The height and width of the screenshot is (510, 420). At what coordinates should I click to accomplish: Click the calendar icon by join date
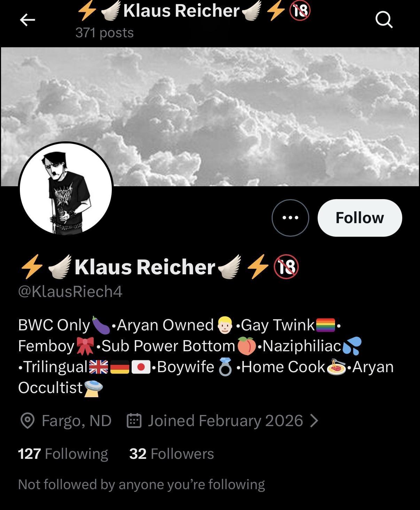click(134, 421)
